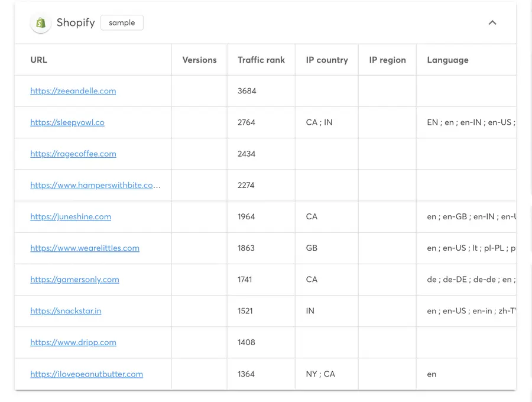Click the "sample" badge next to Shopify
This screenshot has width=532, height=402.
(x=122, y=22)
